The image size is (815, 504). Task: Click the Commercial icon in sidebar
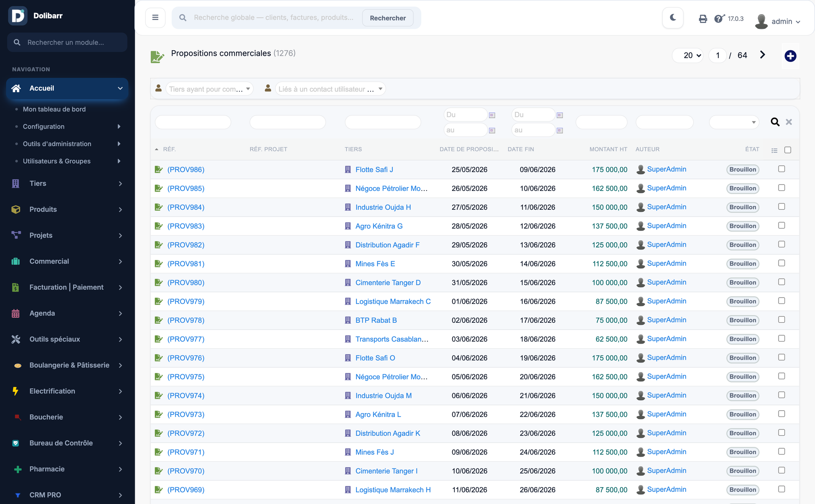16,261
